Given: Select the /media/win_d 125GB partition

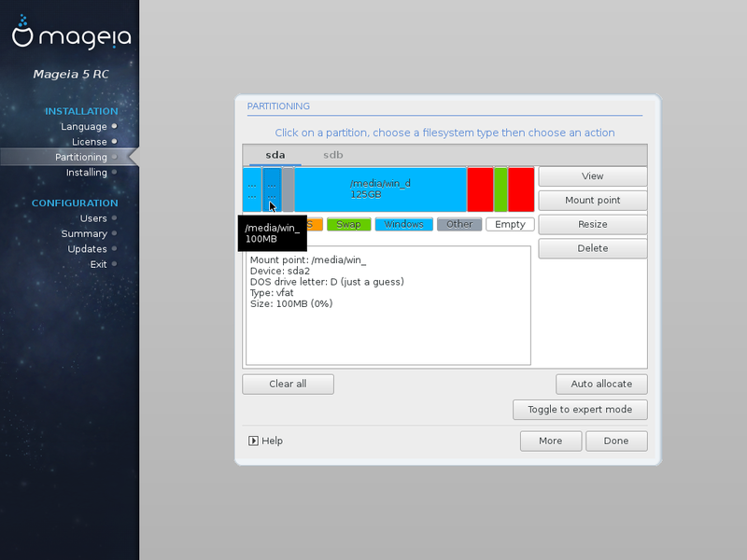Looking at the screenshot, I should [x=380, y=189].
